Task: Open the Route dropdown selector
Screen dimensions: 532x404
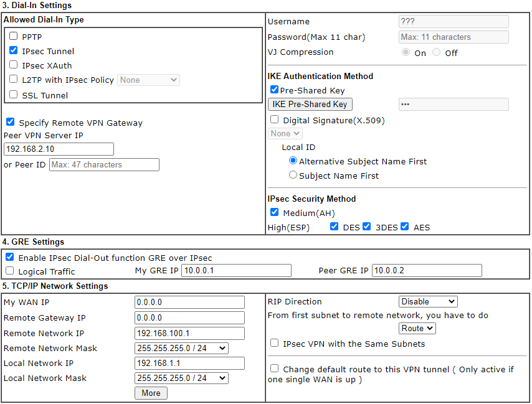Action: coord(417,328)
